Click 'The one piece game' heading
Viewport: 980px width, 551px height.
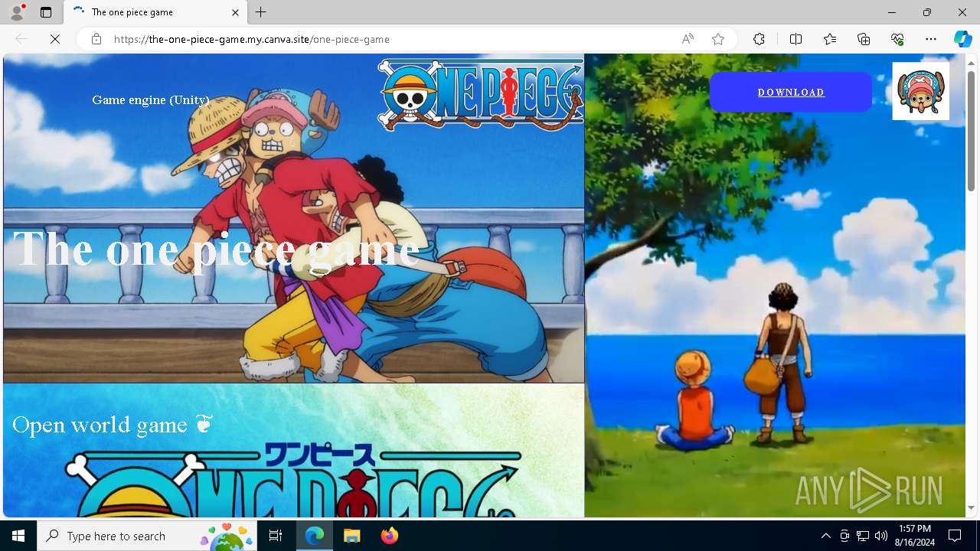click(217, 249)
